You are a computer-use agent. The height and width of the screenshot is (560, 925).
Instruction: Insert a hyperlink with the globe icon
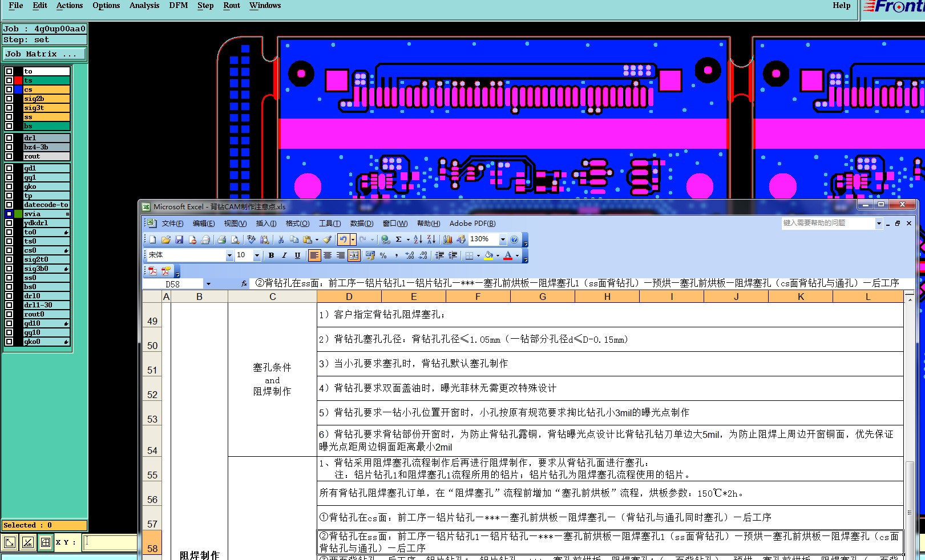point(385,240)
